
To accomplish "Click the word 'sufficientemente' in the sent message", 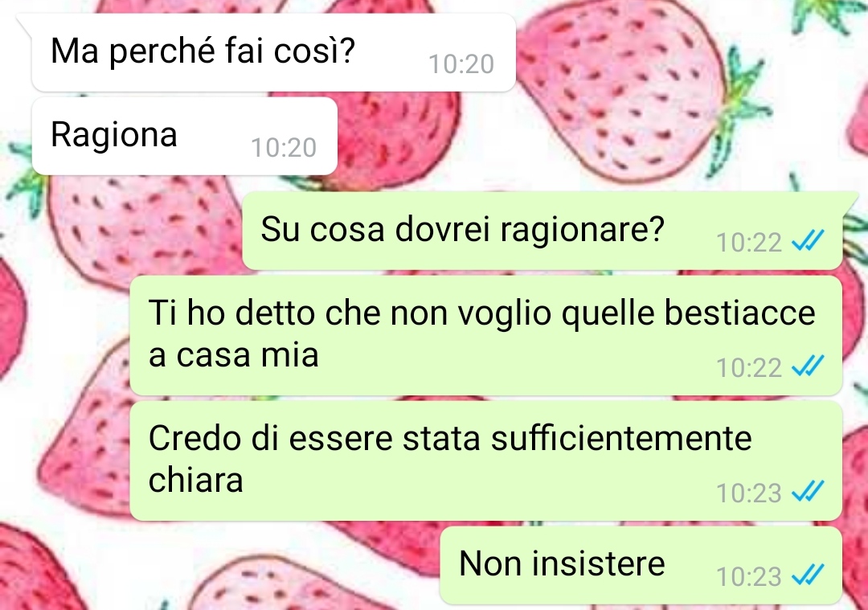I will pos(621,438).
